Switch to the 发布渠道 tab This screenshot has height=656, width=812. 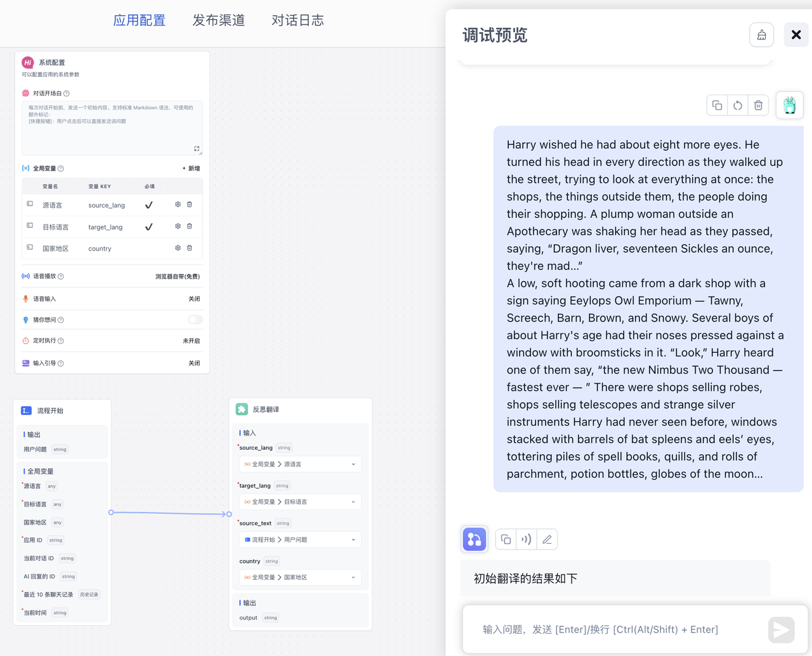(x=218, y=20)
